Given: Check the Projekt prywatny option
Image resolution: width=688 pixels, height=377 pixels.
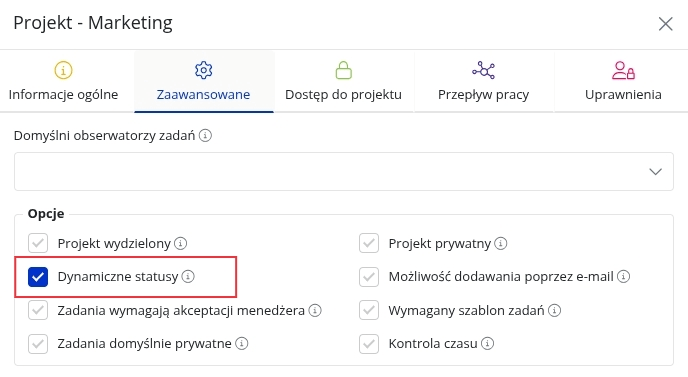Looking at the screenshot, I should tap(369, 243).
